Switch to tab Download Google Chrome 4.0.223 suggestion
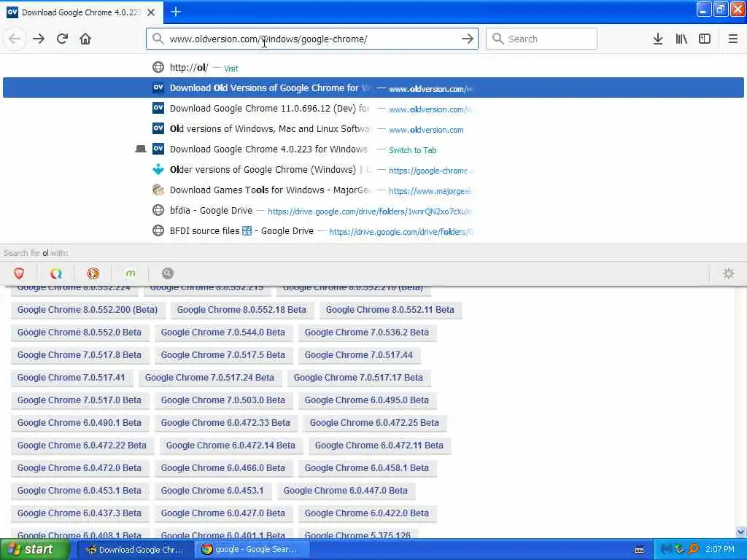The height and width of the screenshot is (560, 747). 373,149
